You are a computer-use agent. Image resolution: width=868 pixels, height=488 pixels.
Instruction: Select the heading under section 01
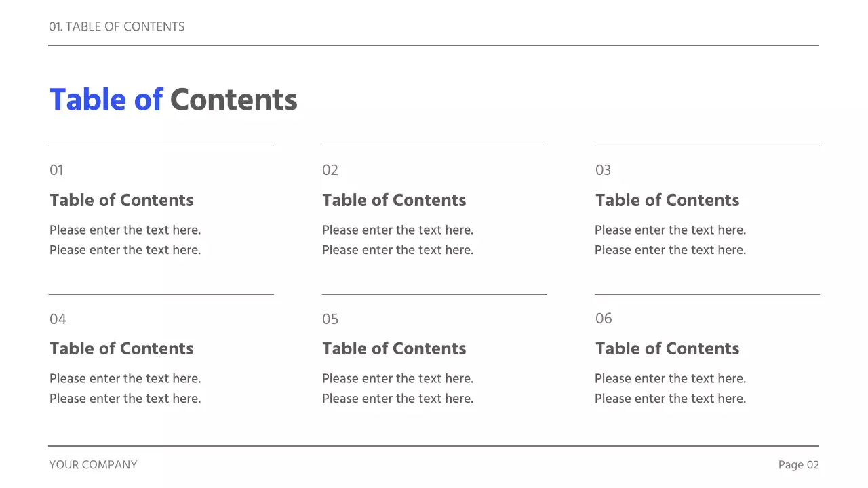click(121, 201)
